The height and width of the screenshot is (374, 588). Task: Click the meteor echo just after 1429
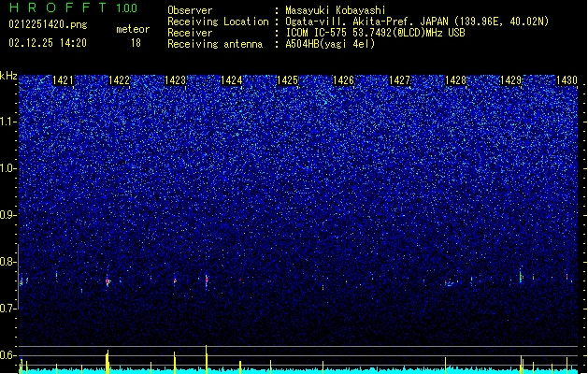(521, 277)
